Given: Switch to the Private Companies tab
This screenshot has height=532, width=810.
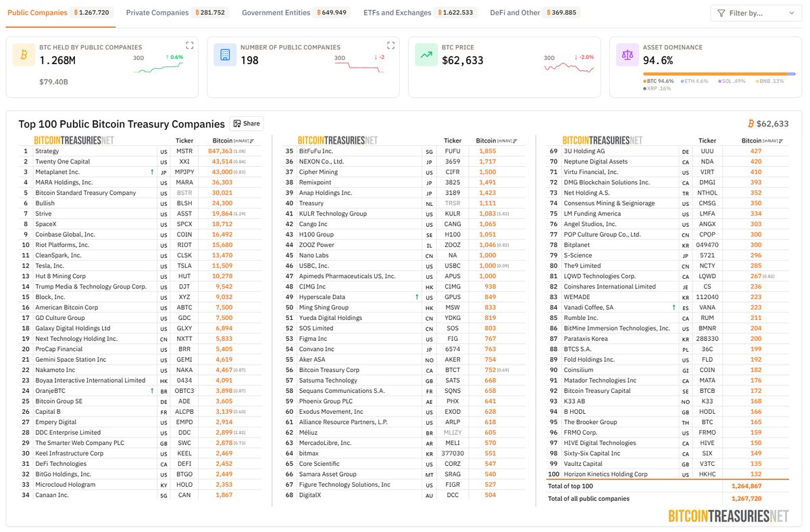Looking at the screenshot, I should click(x=176, y=12).
